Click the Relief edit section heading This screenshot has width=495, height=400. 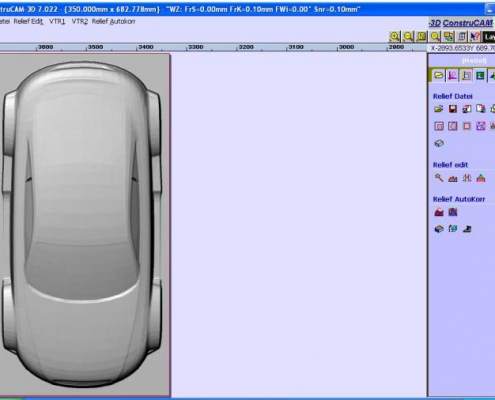coord(450,165)
